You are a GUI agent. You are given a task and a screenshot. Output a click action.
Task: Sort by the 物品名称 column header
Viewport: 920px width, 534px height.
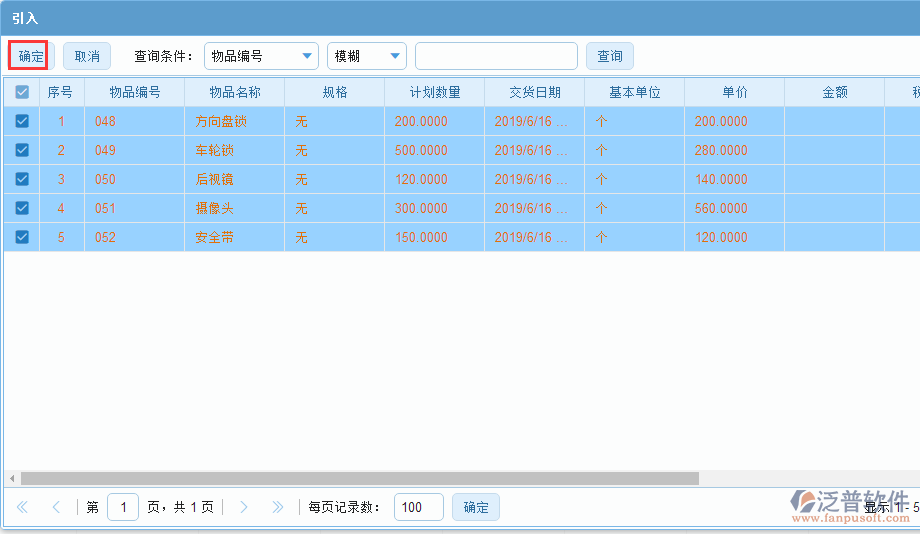pos(234,92)
